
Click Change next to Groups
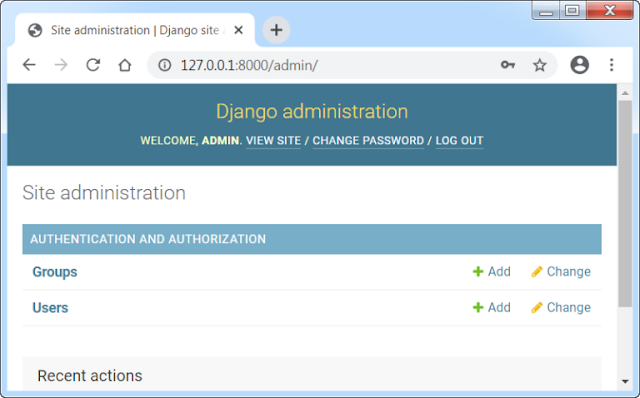click(561, 272)
